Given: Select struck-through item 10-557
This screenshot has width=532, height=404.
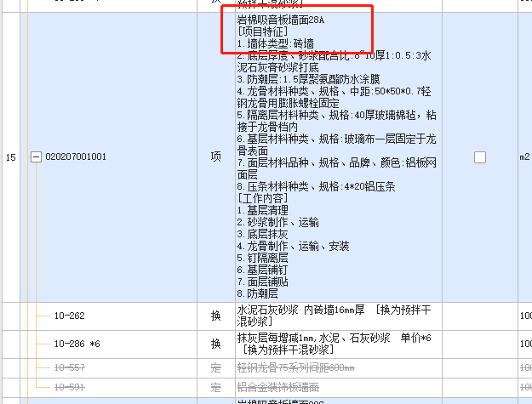Looking at the screenshot, I should 70,367.
